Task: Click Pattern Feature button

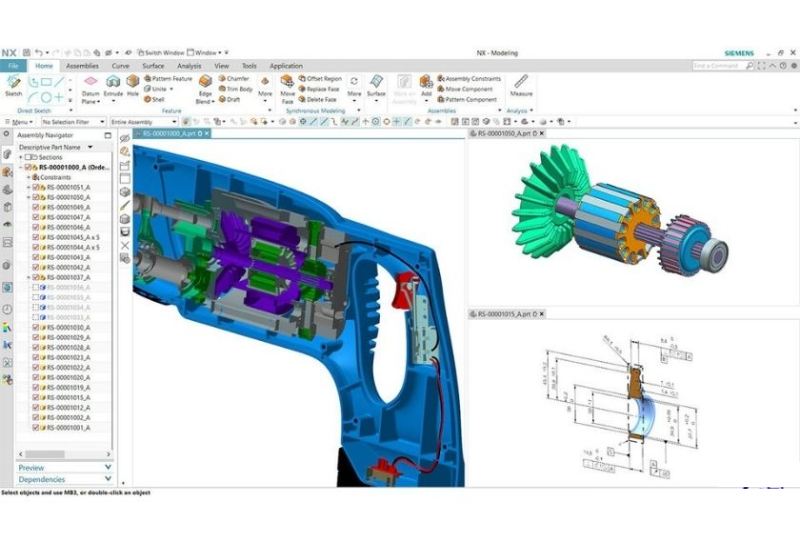Action: tap(168, 79)
